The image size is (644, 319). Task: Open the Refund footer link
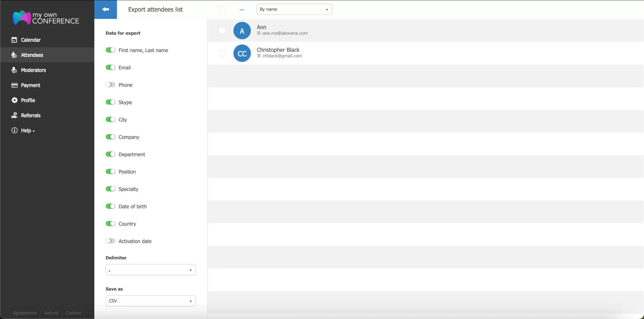[51, 313]
